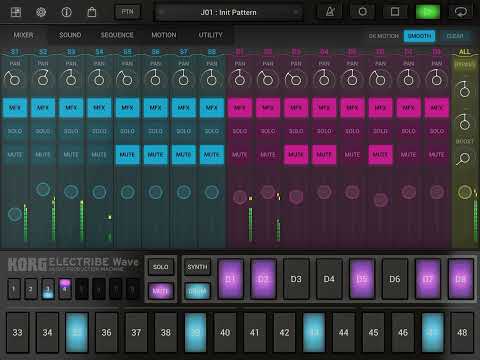Click the D2 pan knob
Viewport: 480px width, 360px height.
coord(267,79)
